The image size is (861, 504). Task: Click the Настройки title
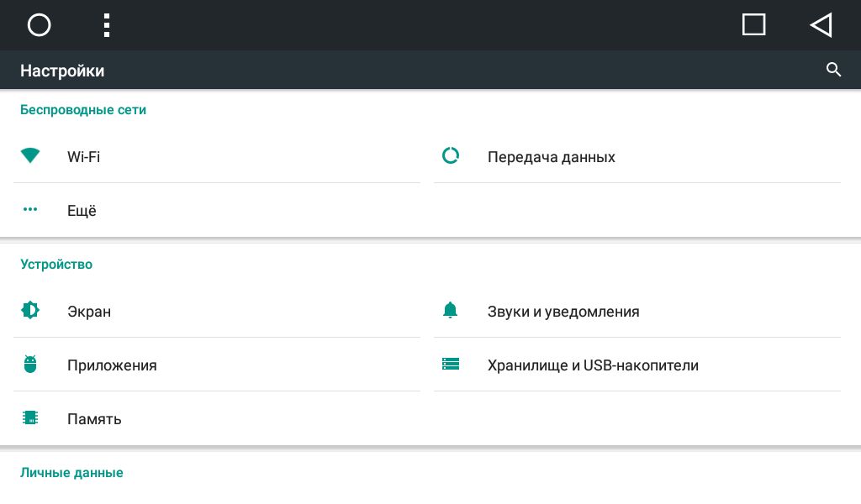[x=62, y=71]
